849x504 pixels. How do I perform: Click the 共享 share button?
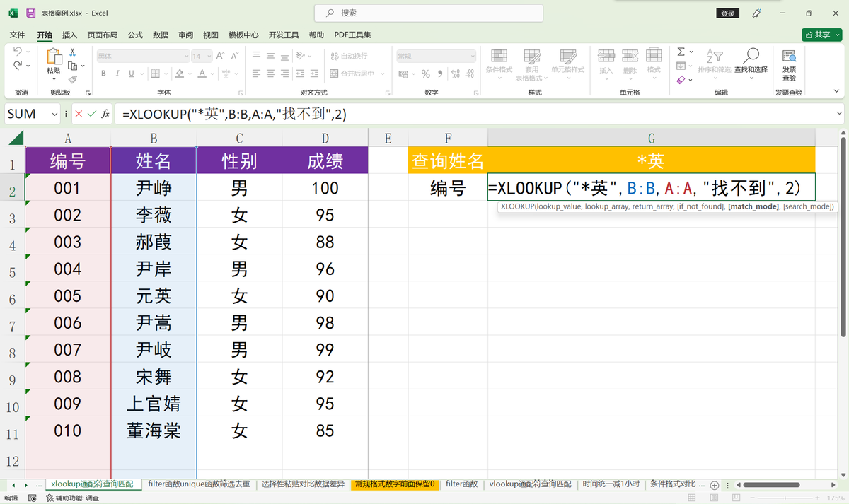[x=821, y=35]
